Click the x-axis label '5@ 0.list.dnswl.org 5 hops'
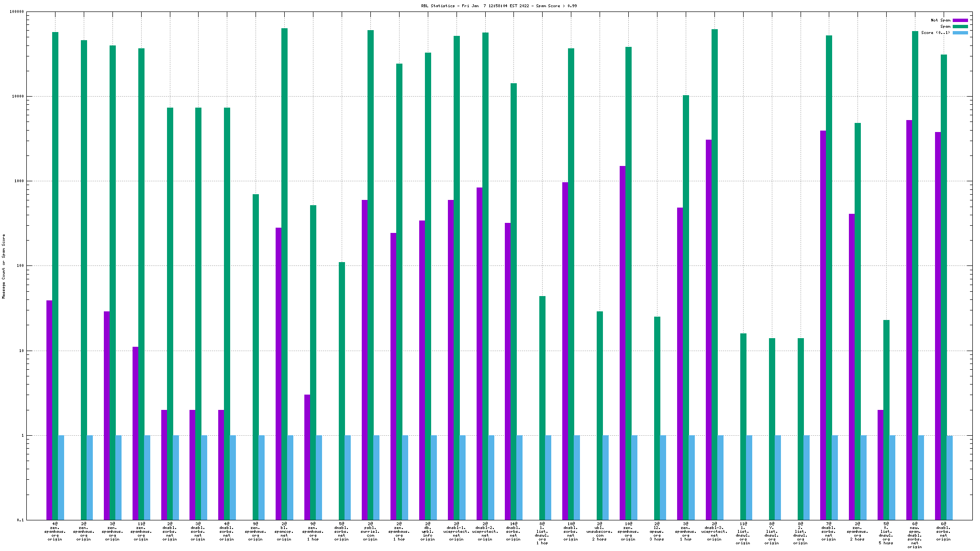980x551 pixels. point(886,533)
